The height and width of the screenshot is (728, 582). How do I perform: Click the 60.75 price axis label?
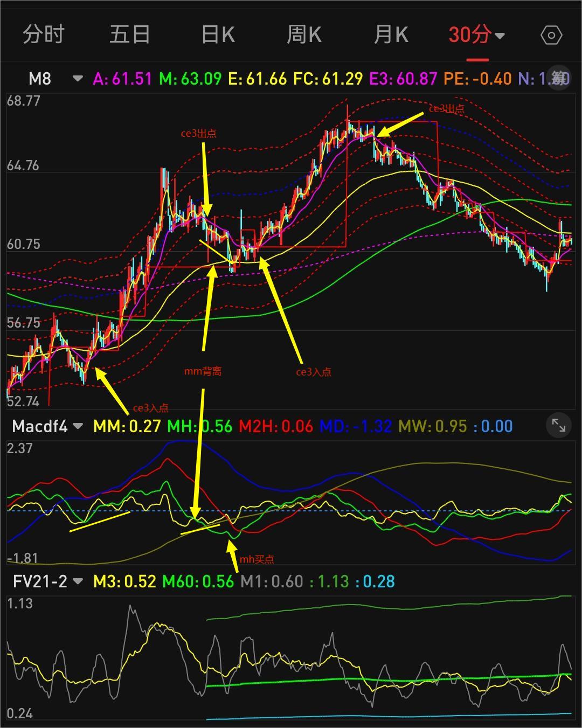pos(23,244)
